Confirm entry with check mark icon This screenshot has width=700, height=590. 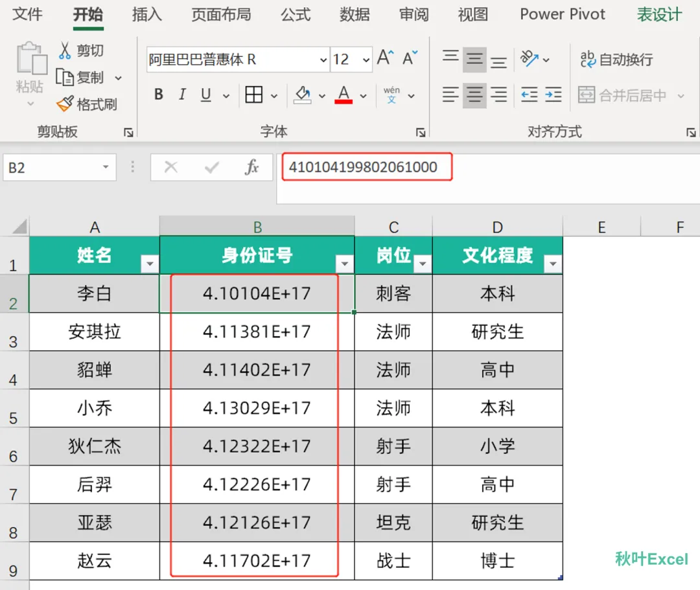[x=211, y=167]
